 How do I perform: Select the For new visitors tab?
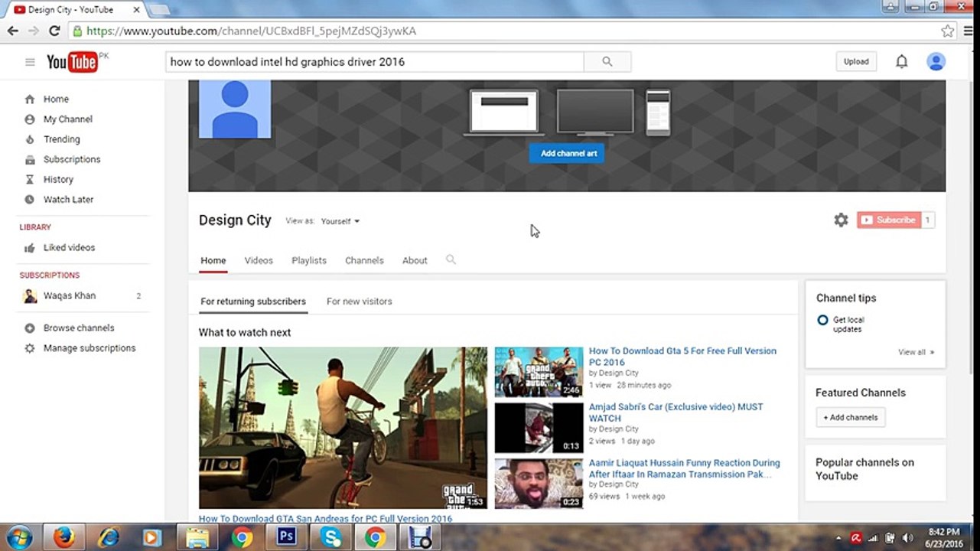[360, 302]
